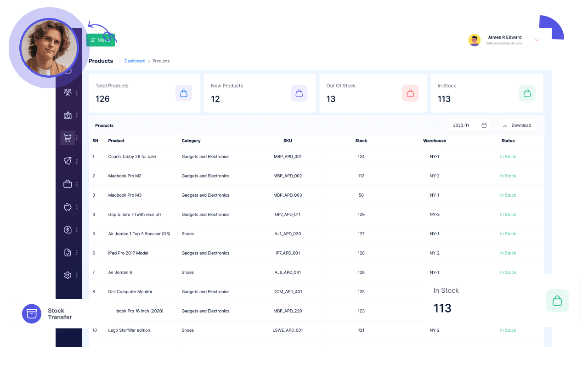This screenshot has width=588, height=375.
Task: Click SKU cell DCM_APD_401
Action: tap(288, 292)
